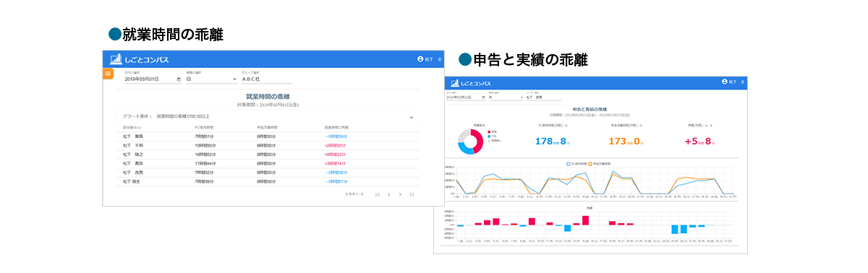868x273 pixels.
Task: Click the red legend item of the donut chart
Action: (x=493, y=131)
